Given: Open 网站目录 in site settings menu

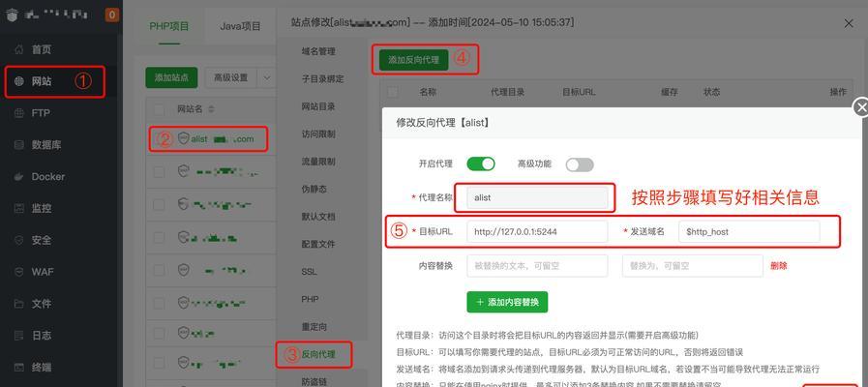Looking at the screenshot, I should 318,106.
